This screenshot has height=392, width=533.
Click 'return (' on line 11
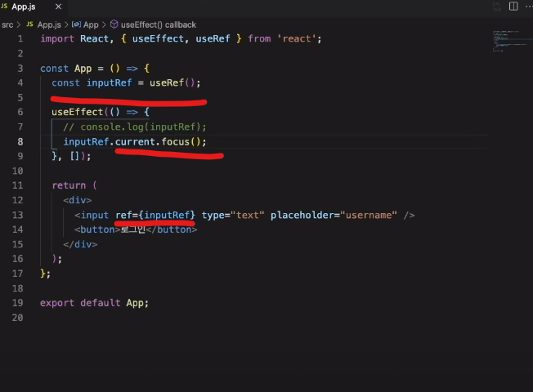[x=74, y=185]
